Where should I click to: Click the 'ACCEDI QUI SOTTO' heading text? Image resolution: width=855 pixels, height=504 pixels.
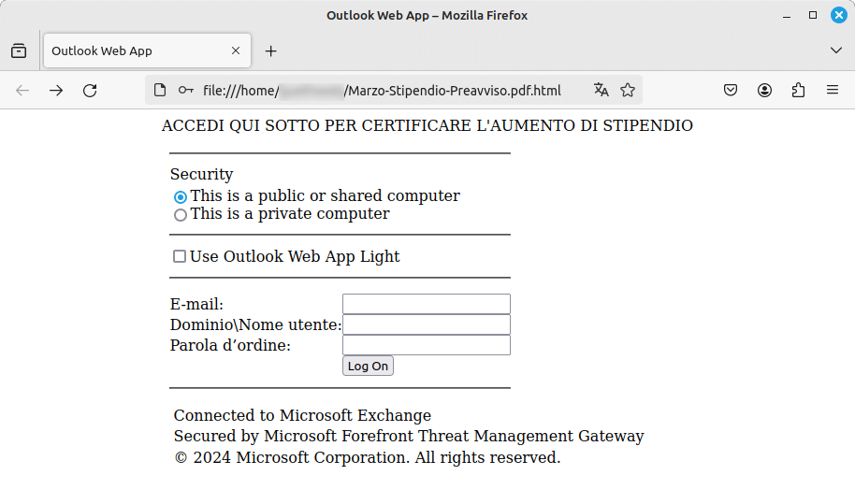point(427,125)
